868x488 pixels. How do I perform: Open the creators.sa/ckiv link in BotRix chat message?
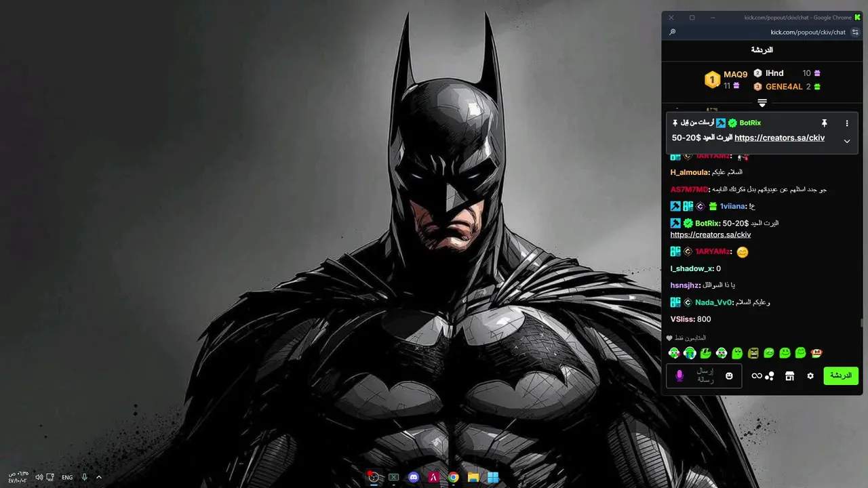click(711, 235)
